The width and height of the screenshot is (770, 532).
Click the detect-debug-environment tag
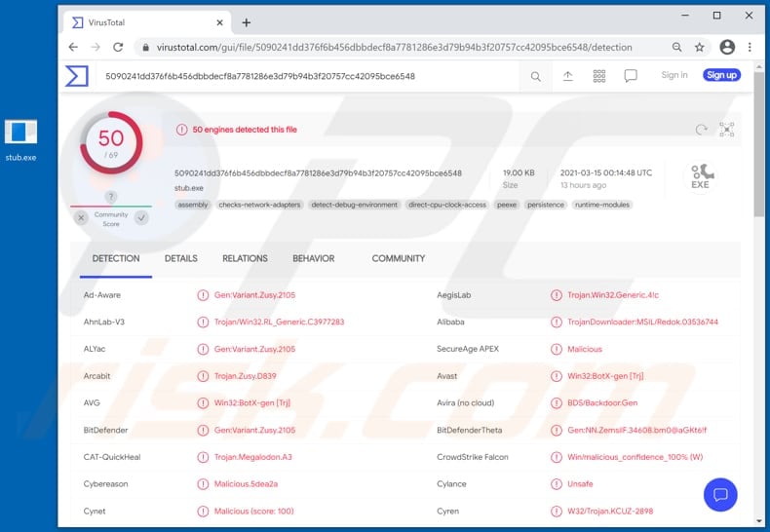[354, 205]
